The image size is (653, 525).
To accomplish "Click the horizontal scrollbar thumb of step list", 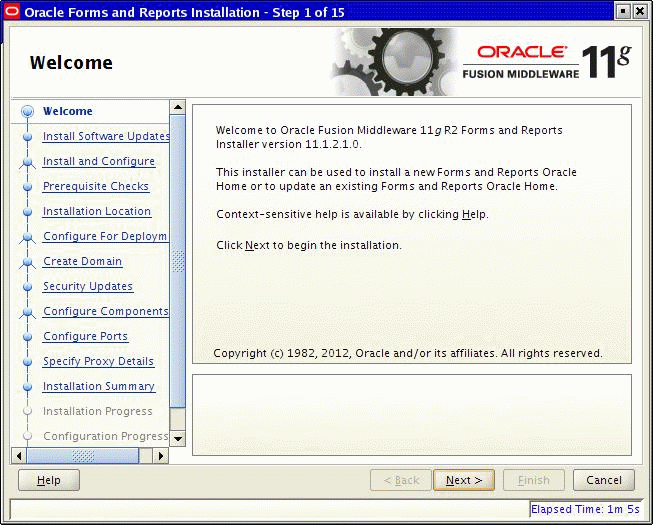I will 83,455.
